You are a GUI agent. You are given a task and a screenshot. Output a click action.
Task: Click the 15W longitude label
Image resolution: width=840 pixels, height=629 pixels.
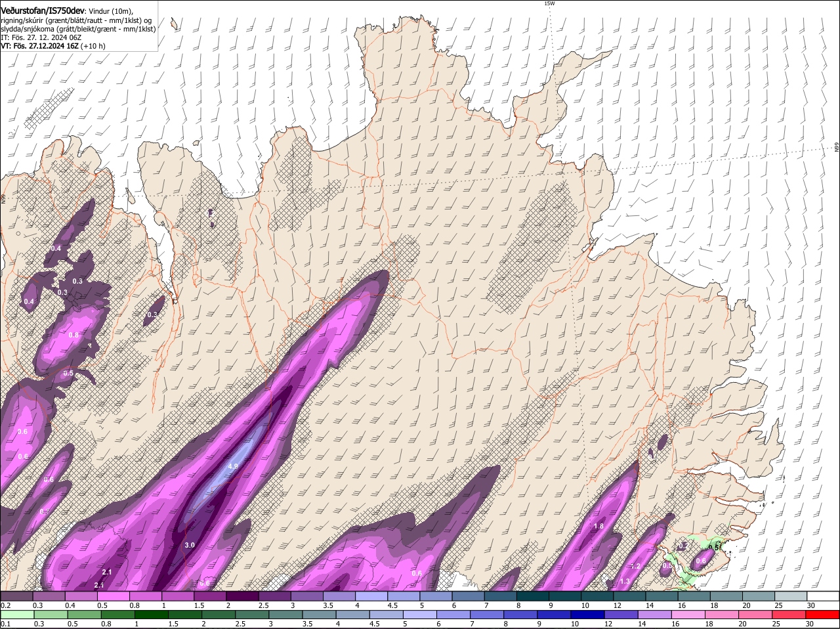tap(549, 3)
